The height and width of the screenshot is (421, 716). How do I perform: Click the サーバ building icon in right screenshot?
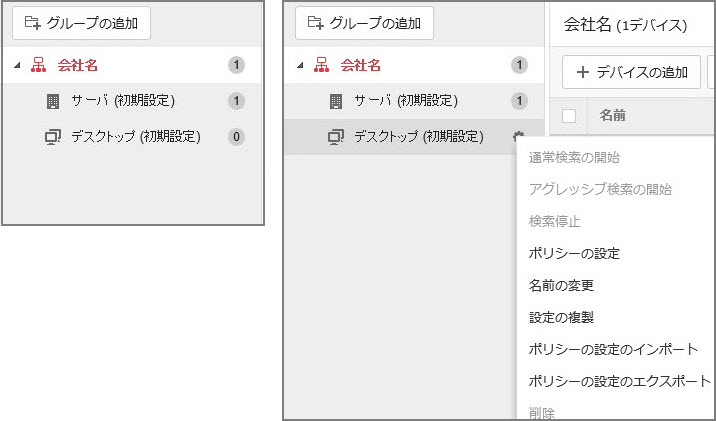coord(336,101)
